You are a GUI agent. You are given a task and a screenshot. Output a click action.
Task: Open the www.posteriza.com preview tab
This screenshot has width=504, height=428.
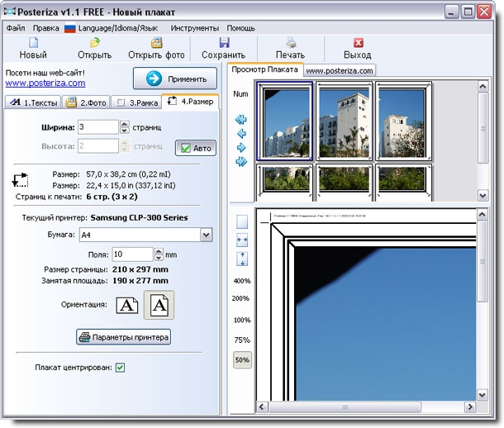[x=340, y=71]
